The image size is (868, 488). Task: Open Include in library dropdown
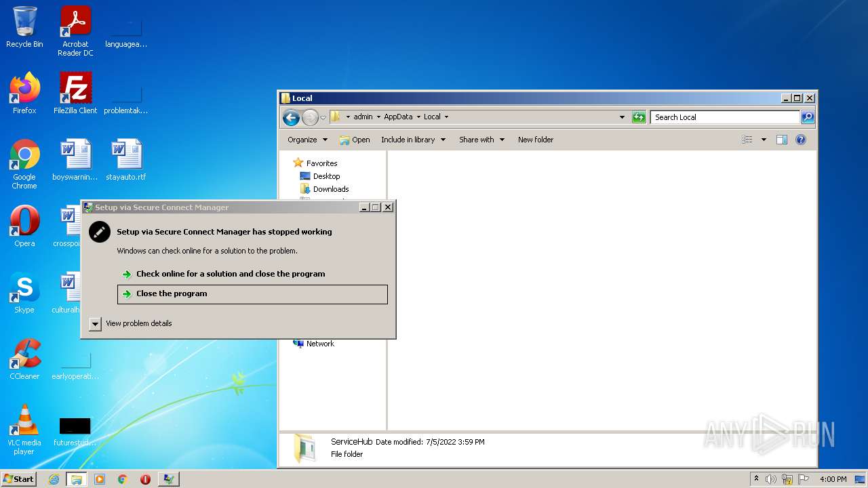pyautogui.click(x=413, y=140)
